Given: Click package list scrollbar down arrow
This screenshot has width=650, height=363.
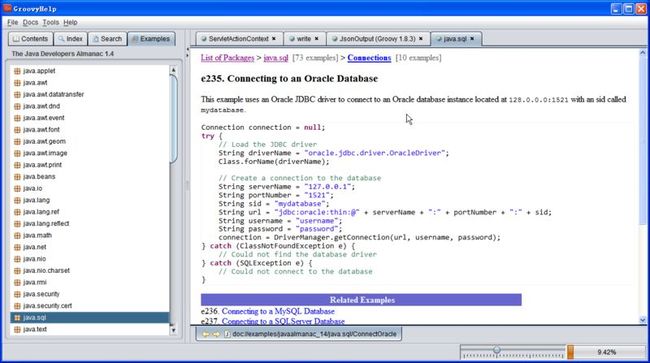Looking at the screenshot, I should pyautogui.click(x=173, y=330).
